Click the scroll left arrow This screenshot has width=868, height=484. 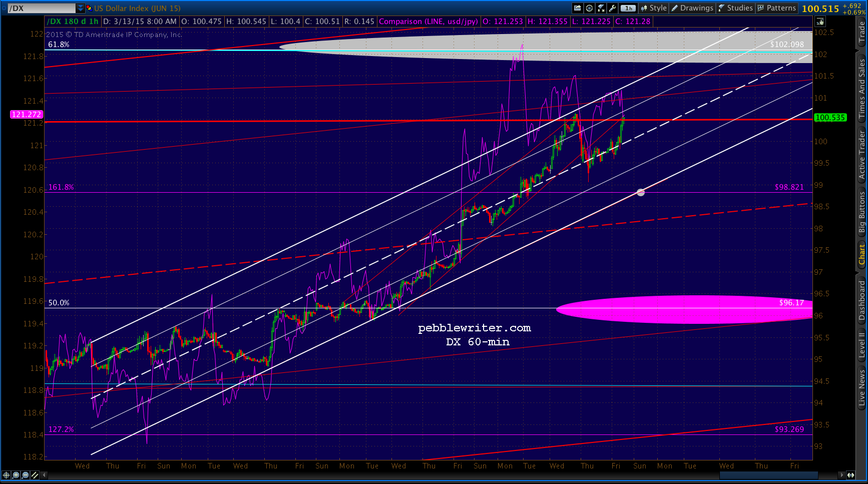[x=45, y=474]
